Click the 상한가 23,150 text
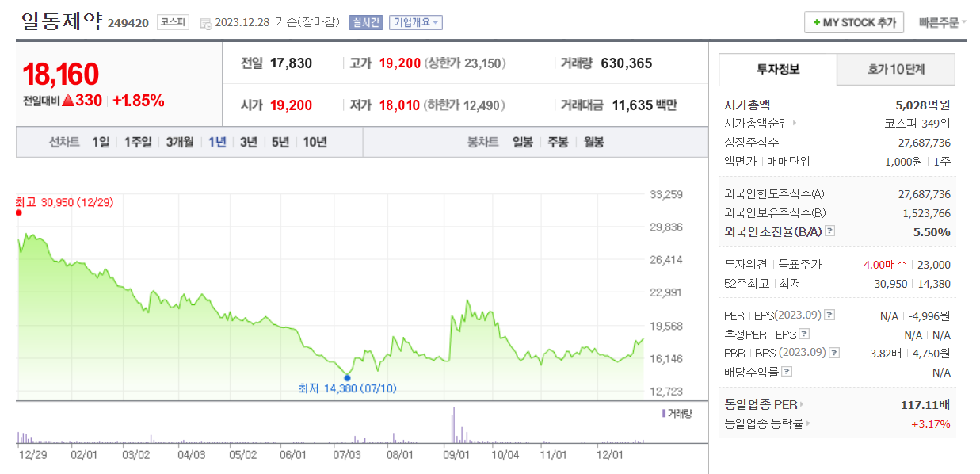Screen dimensions: 980x474 [x=465, y=63]
